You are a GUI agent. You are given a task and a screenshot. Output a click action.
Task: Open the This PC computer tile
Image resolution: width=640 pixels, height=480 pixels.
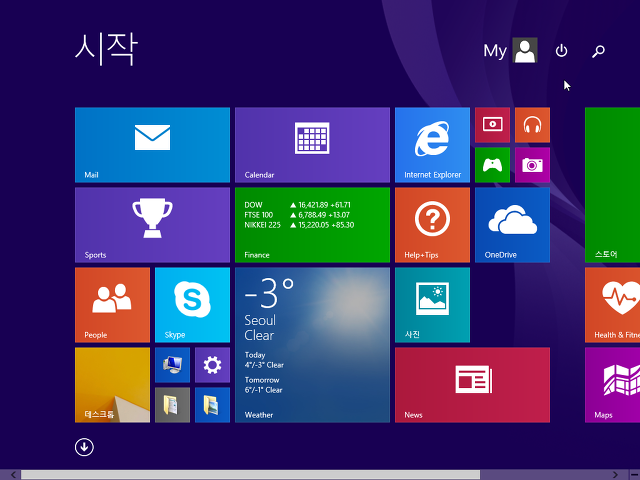[x=172, y=365]
